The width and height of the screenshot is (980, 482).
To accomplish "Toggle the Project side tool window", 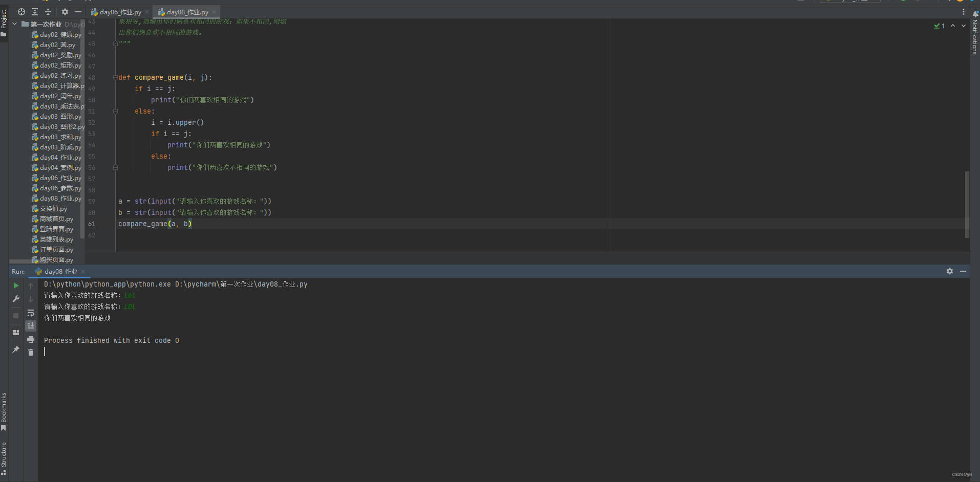I will click(x=4, y=24).
